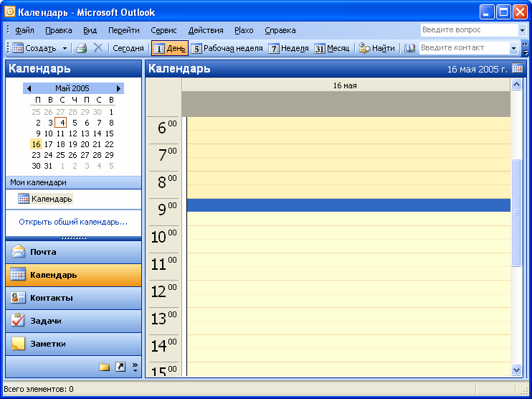Expand the Введите контакт dropdown

point(513,48)
